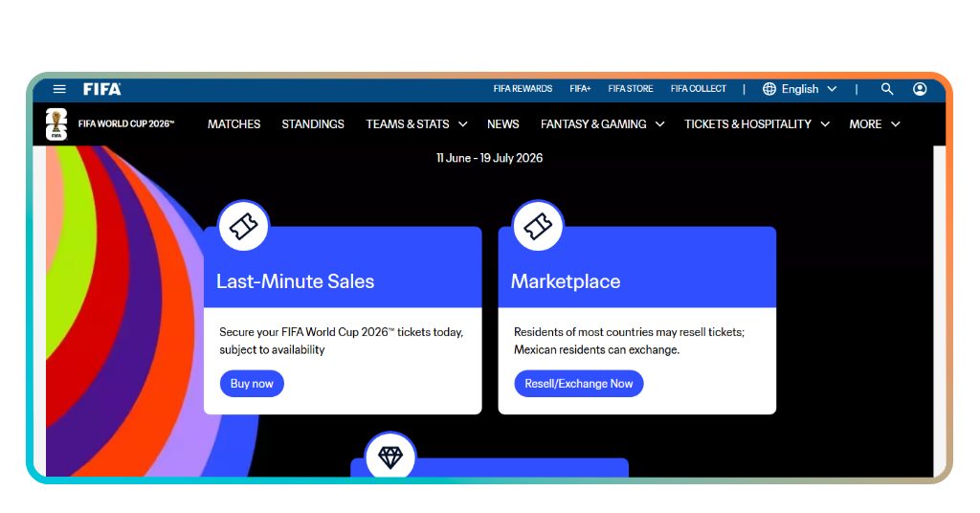This screenshot has width=980, height=513.
Task: Click the Resell/Exchange Now button
Action: [579, 384]
